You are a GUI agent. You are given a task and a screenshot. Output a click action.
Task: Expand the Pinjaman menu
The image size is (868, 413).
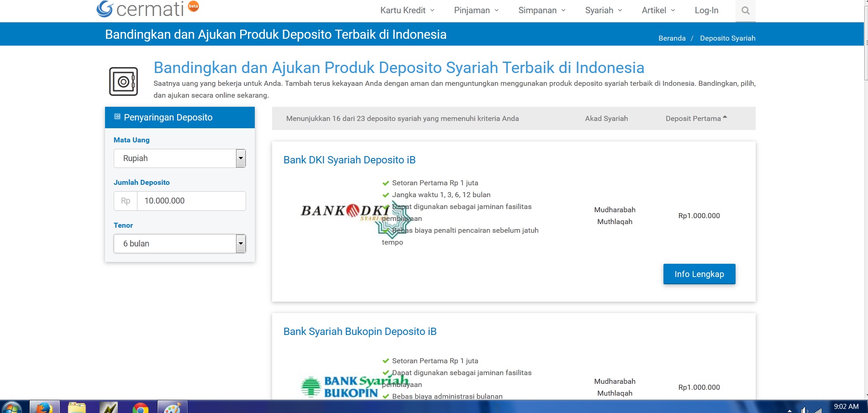click(x=476, y=10)
